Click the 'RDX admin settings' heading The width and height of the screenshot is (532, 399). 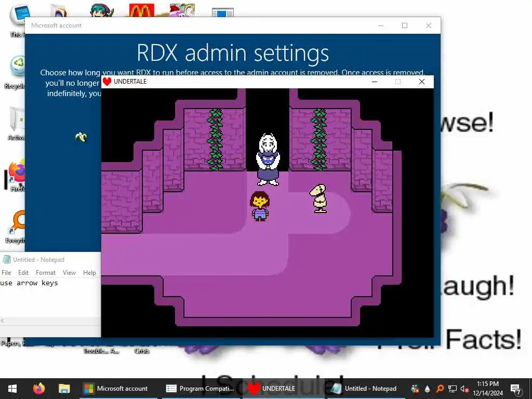coord(233,53)
